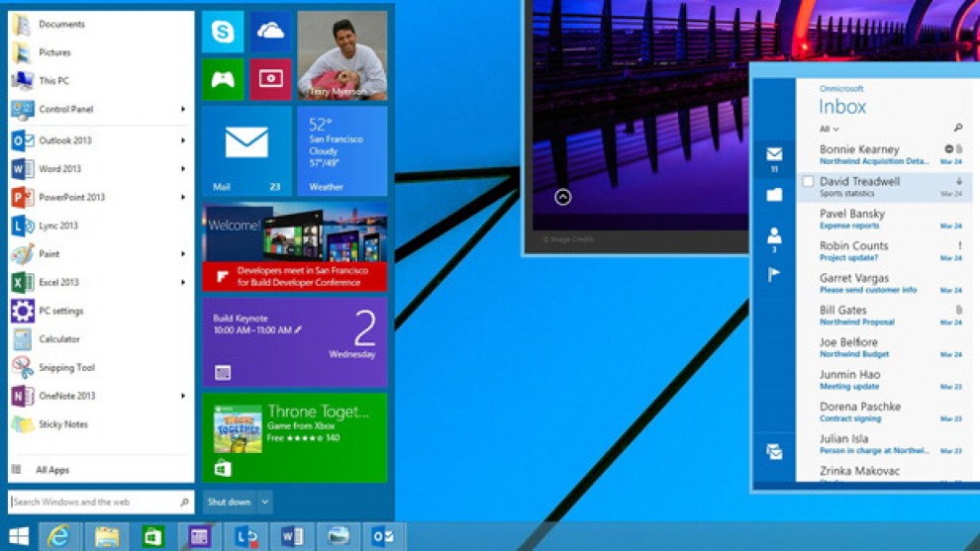
Task: Click the Terry Myerson profile photo tile
Action: (342, 56)
